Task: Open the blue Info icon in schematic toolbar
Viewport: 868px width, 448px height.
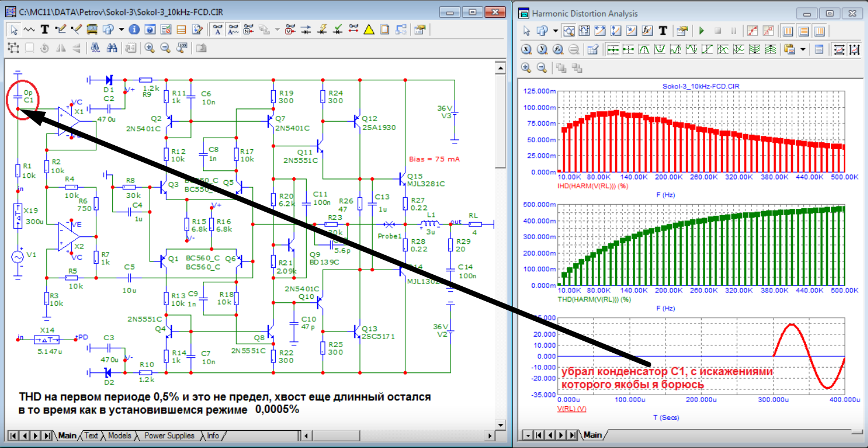Action: pyautogui.click(x=134, y=29)
